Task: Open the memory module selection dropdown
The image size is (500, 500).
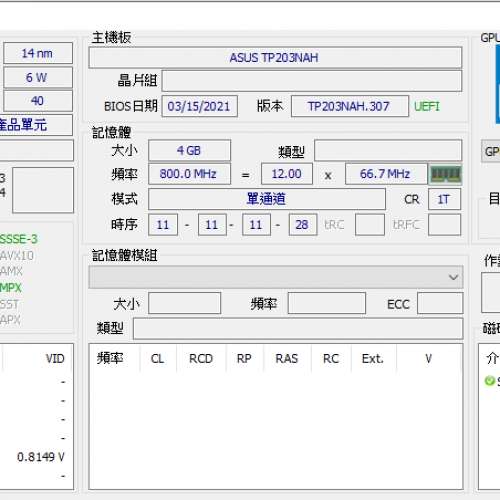Action: (276, 277)
